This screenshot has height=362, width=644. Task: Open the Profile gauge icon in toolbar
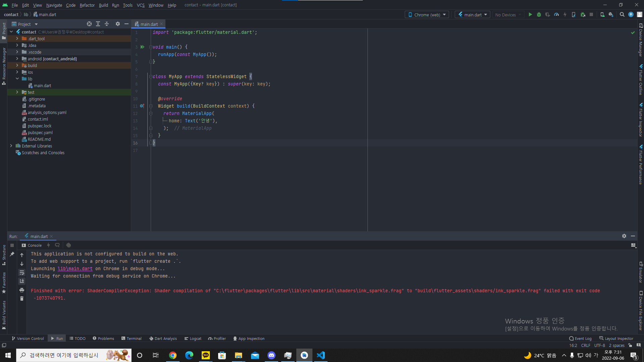pyautogui.click(x=556, y=15)
